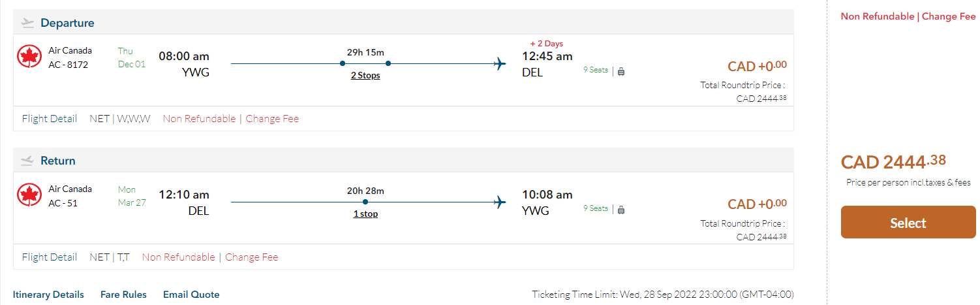
Task: Expand the 1 stop details for return
Action: coord(365,214)
